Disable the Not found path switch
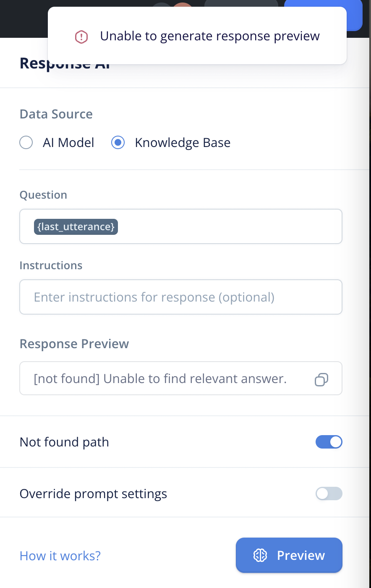 (329, 442)
